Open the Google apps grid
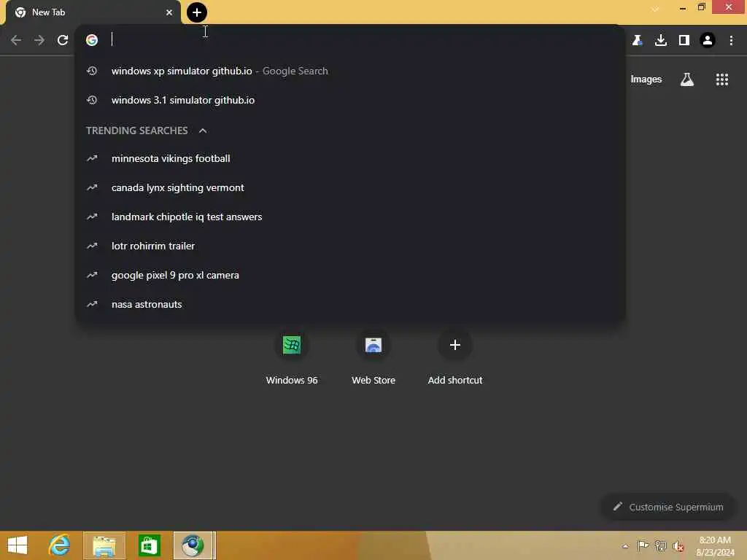 coord(721,79)
